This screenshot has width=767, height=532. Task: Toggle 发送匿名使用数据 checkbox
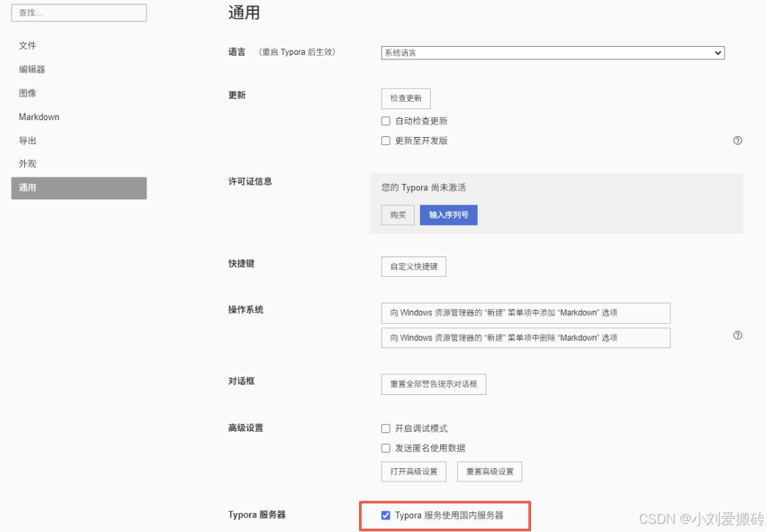click(385, 448)
